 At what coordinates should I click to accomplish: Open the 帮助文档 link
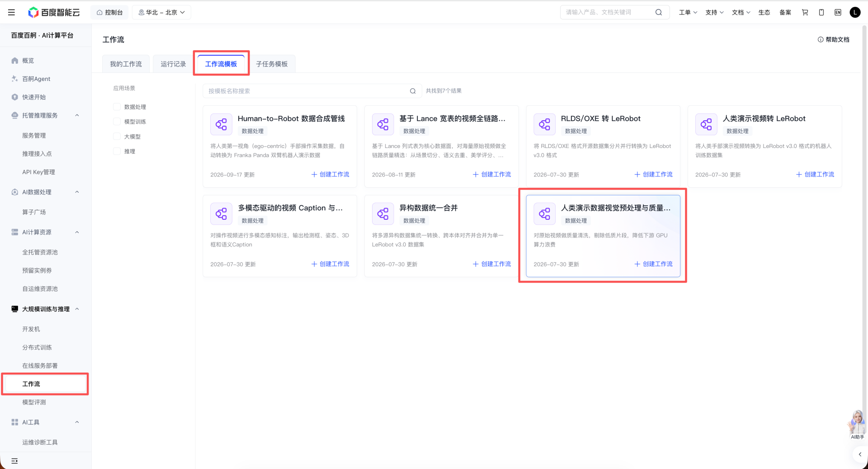[x=834, y=40]
